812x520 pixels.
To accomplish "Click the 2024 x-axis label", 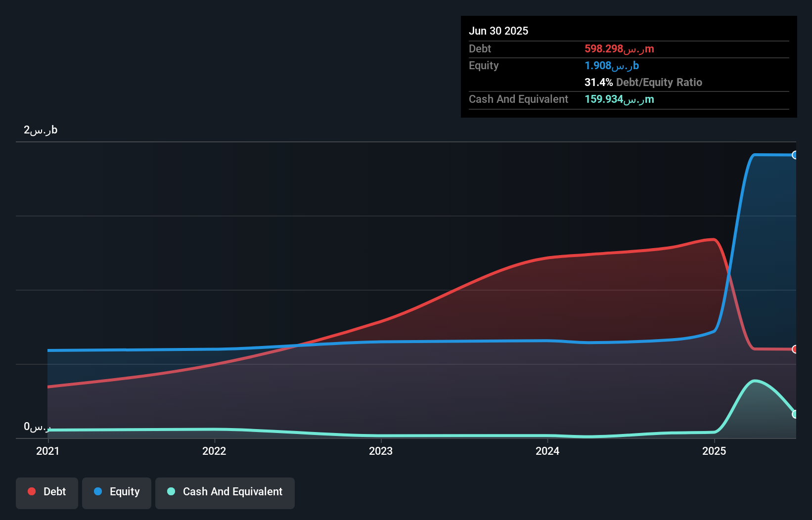I will pyautogui.click(x=547, y=451).
